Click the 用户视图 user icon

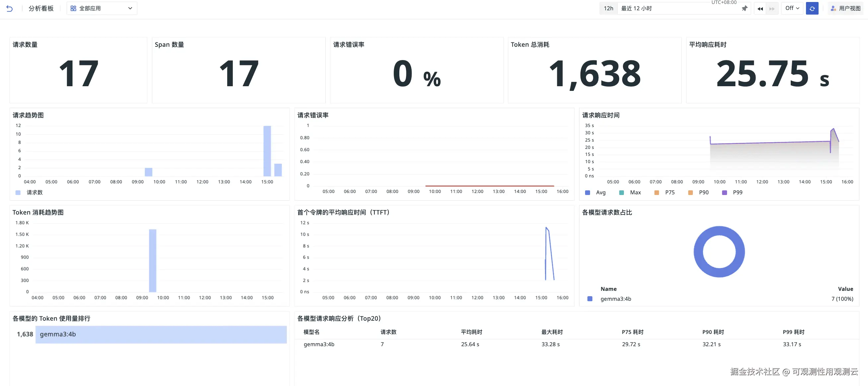tap(833, 8)
